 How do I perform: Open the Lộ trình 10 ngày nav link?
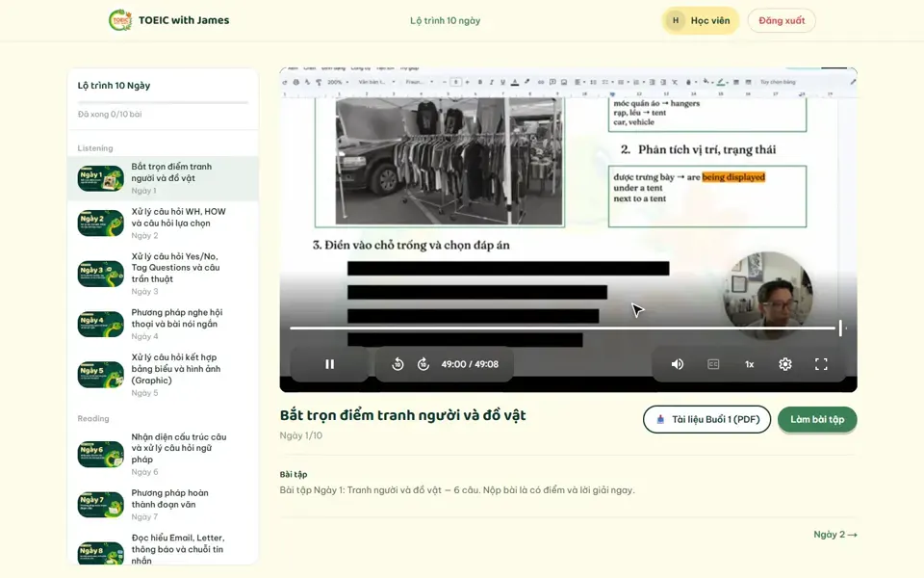click(x=445, y=20)
